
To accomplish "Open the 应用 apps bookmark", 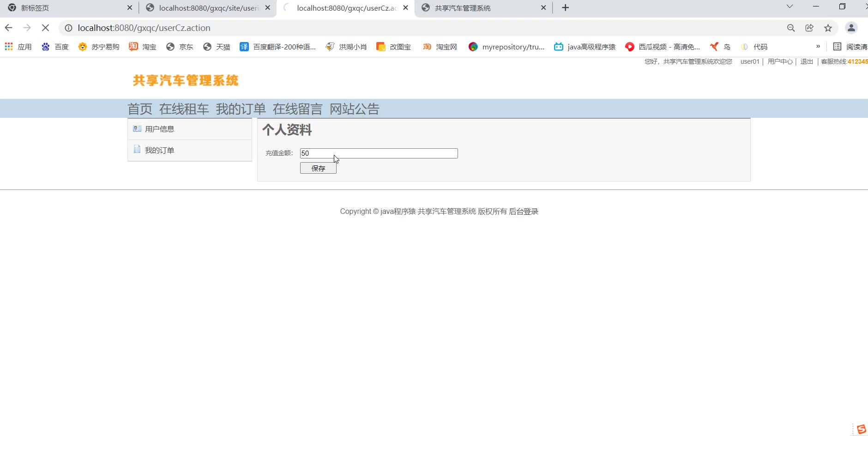I will pyautogui.click(x=18, y=47).
